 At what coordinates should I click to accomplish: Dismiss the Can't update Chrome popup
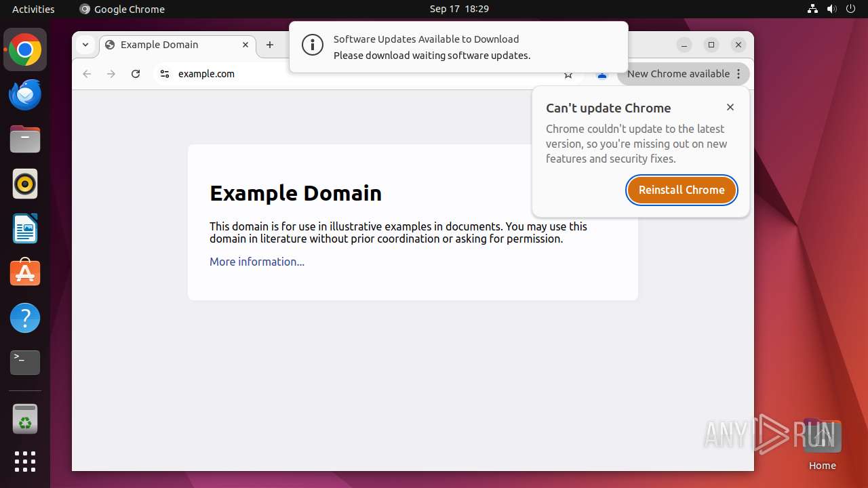click(730, 107)
